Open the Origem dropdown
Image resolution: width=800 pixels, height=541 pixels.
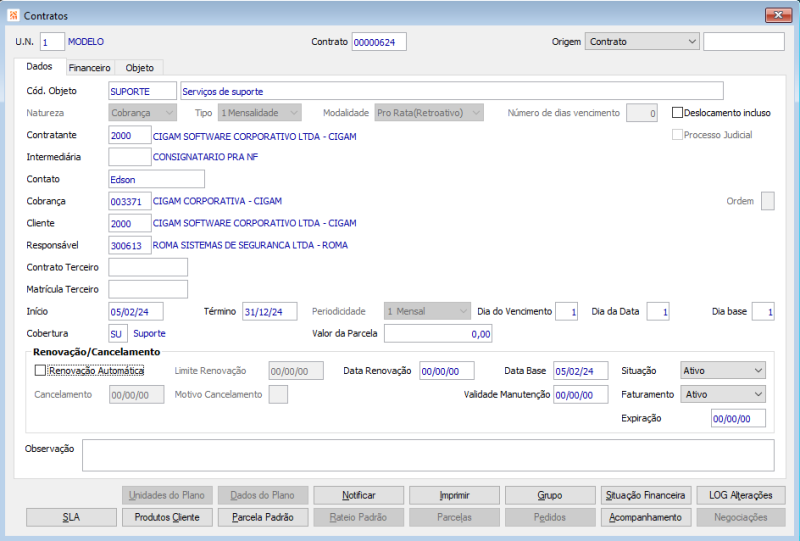(642, 41)
